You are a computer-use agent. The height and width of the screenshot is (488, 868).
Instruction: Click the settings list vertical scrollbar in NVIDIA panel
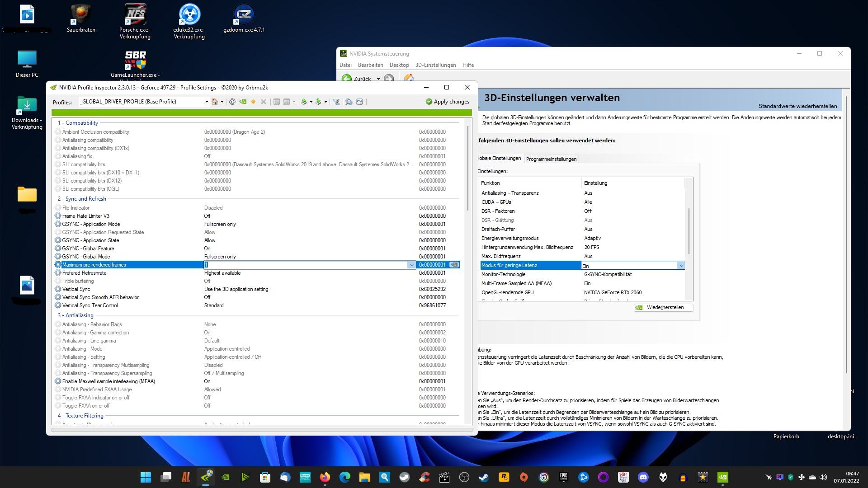tap(689, 231)
